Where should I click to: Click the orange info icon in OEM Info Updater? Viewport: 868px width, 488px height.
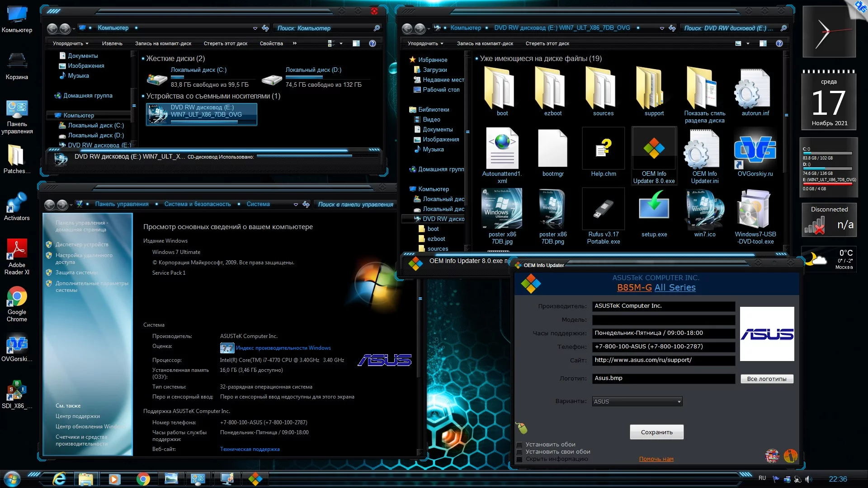[x=790, y=456]
